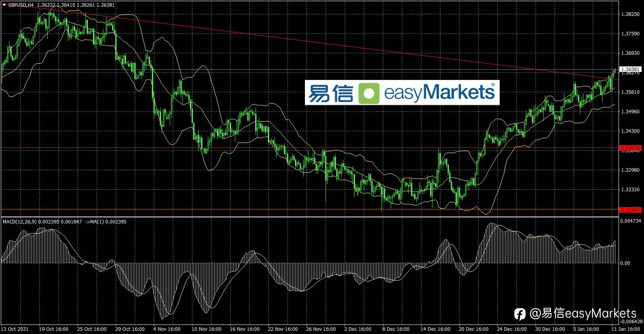The height and width of the screenshot is (334, 644).
Task: Click the 1.37590 price axis value
Action: [x=630, y=34]
